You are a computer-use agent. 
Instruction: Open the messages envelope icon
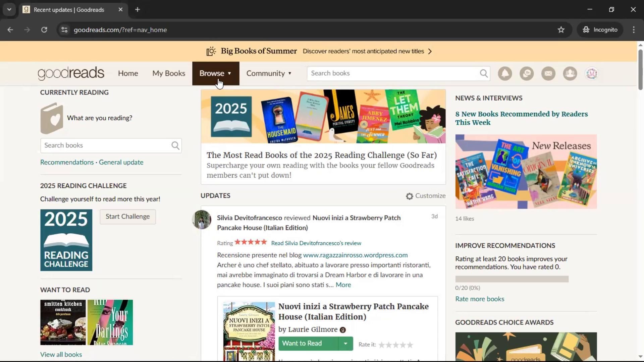pos(548,73)
